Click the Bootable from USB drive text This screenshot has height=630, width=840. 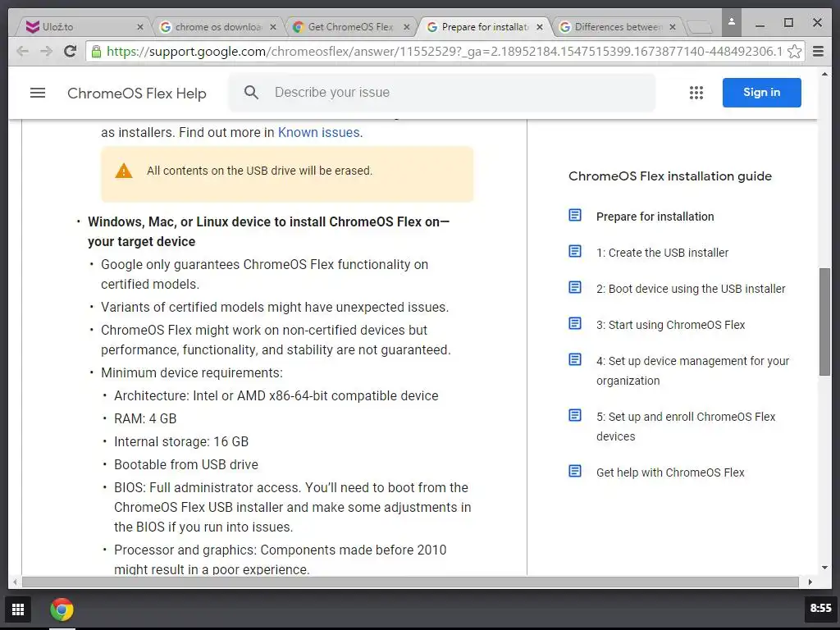coord(186,464)
